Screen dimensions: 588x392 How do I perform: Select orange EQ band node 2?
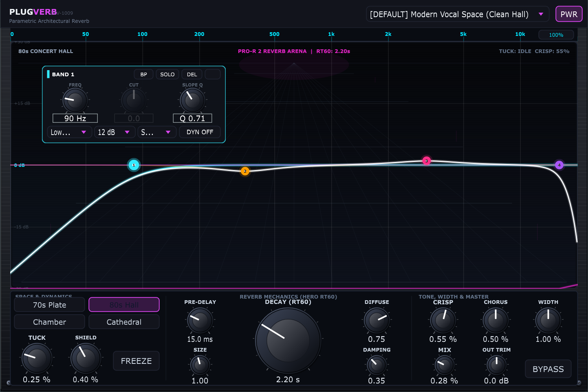(245, 171)
